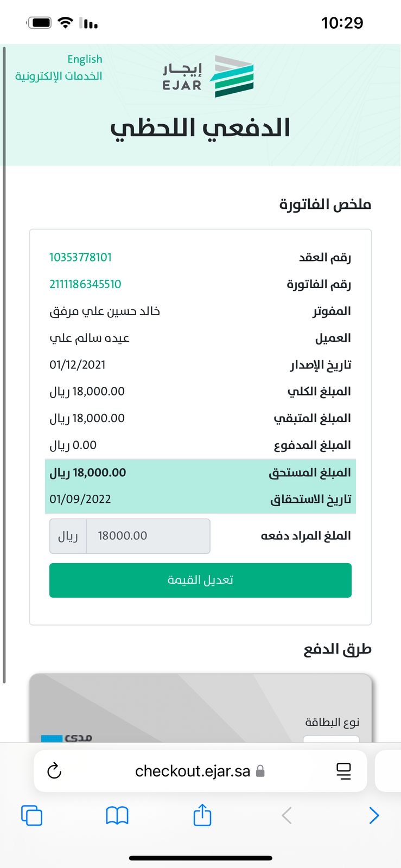This screenshot has width=401, height=868.
Task: Tap the padlock icon in address bar
Action: (x=260, y=771)
